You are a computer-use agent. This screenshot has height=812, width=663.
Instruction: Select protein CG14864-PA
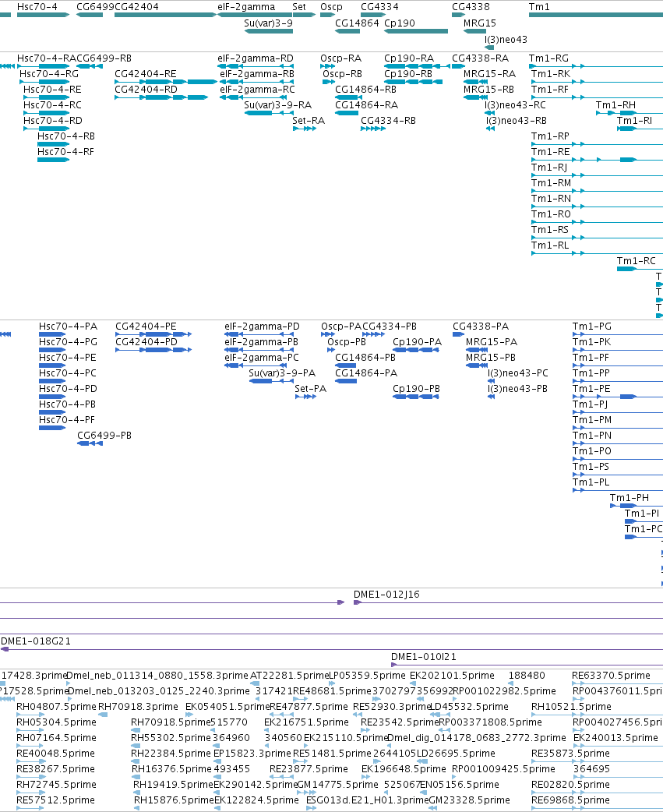tap(366, 373)
